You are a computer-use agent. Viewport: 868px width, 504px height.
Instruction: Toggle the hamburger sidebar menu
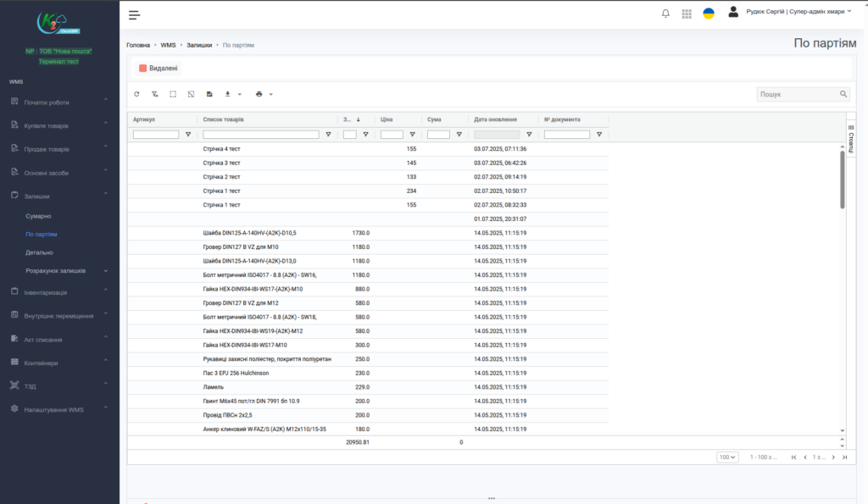[x=135, y=14]
